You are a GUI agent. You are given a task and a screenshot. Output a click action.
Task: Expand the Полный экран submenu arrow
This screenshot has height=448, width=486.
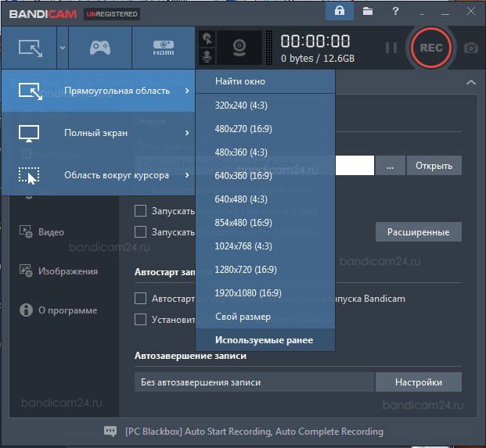point(187,133)
